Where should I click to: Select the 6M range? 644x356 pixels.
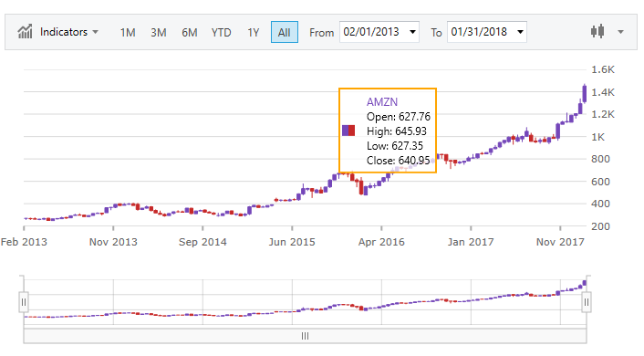click(x=190, y=33)
